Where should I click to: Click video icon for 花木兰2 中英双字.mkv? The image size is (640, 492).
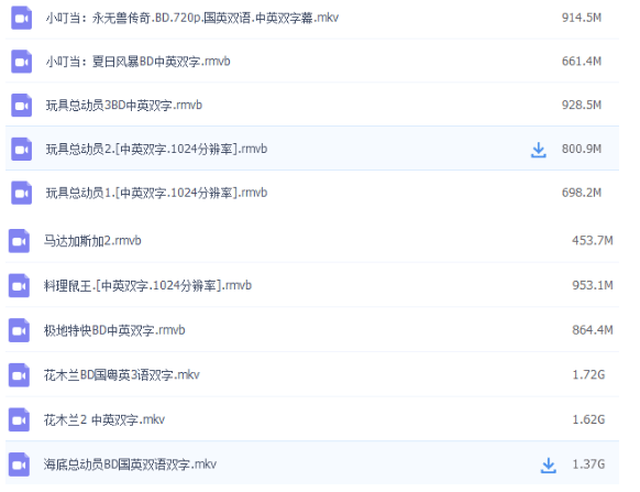(x=19, y=420)
